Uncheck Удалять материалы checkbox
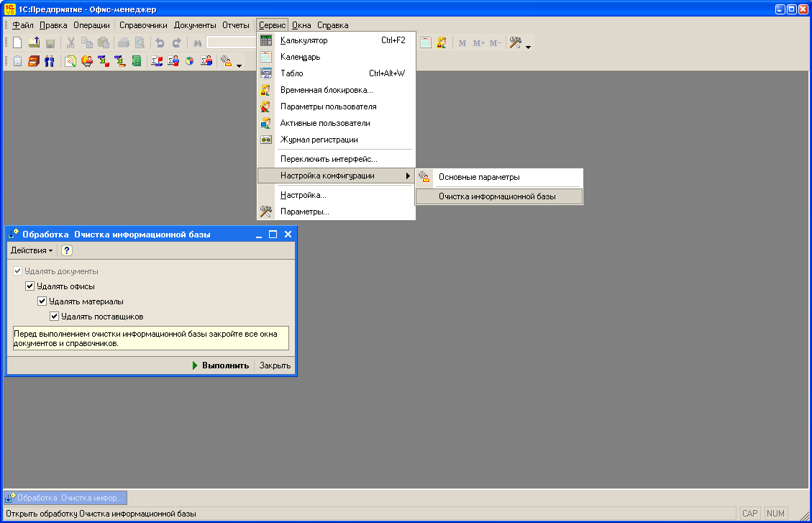This screenshot has width=812, height=523. click(x=42, y=301)
